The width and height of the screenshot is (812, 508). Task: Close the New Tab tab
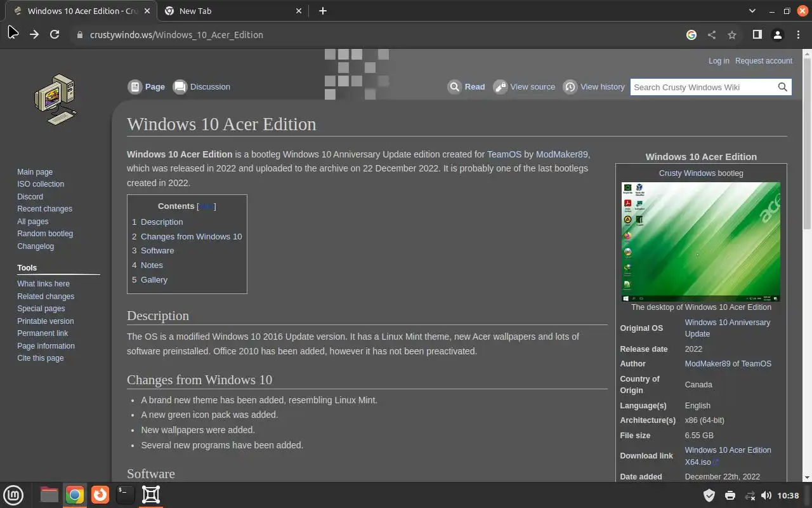pos(299,11)
